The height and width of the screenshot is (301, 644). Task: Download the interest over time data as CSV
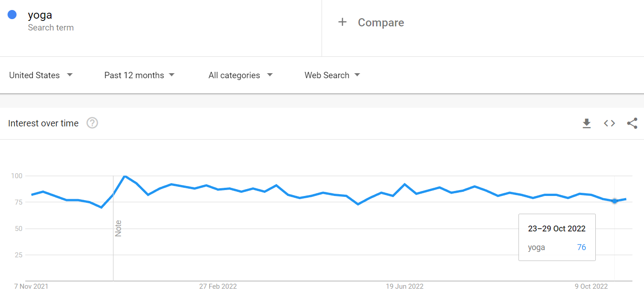coord(587,123)
